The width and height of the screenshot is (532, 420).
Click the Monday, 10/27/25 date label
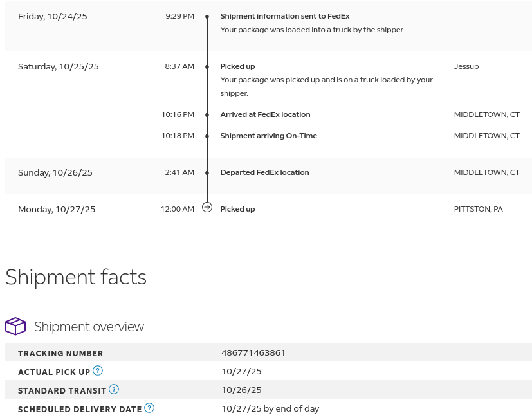pos(57,209)
